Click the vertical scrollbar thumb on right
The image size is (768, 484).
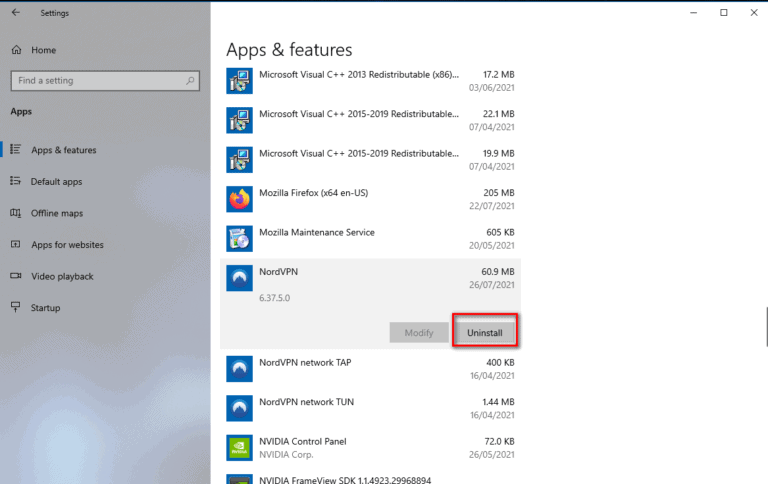(766, 327)
